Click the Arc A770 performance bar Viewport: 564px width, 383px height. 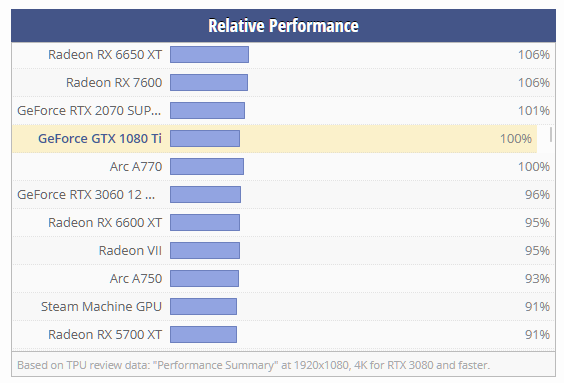pos(207,167)
